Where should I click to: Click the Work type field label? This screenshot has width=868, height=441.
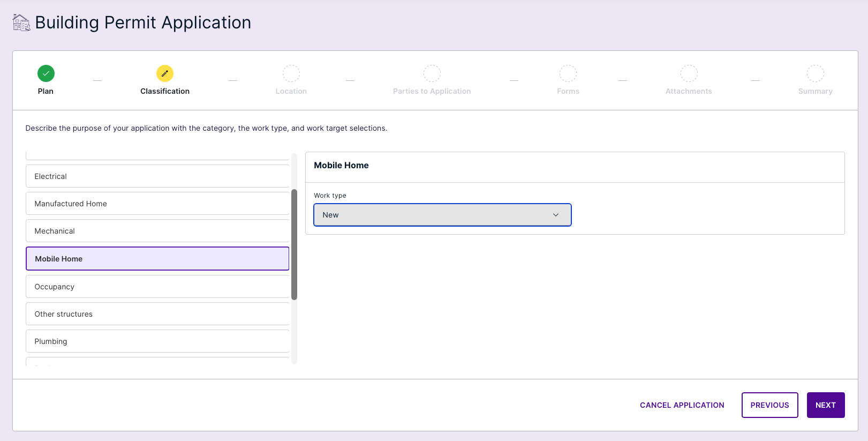330,196
